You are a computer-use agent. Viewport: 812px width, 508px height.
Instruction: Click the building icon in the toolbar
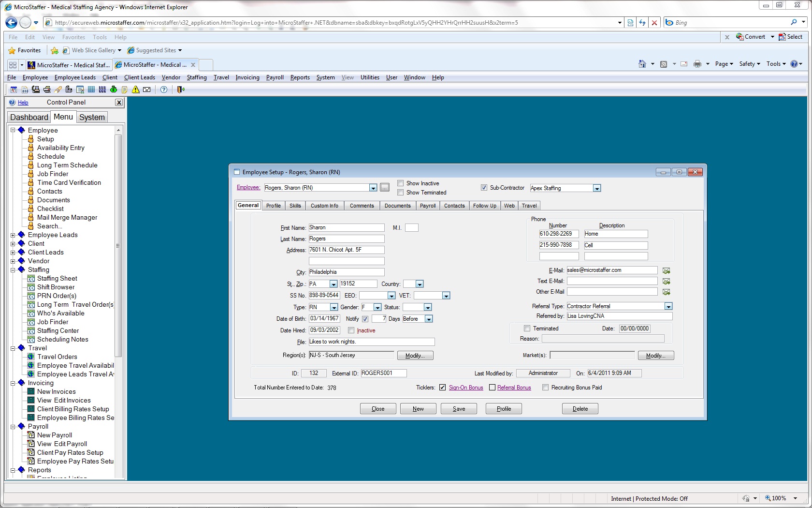point(69,90)
